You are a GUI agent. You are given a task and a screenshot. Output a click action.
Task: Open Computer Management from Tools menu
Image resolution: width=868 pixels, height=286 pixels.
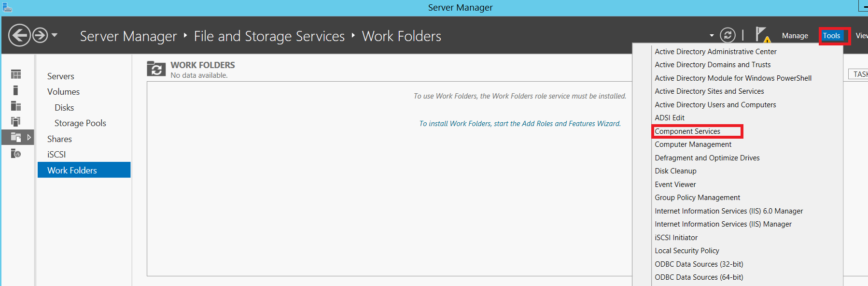point(693,144)
